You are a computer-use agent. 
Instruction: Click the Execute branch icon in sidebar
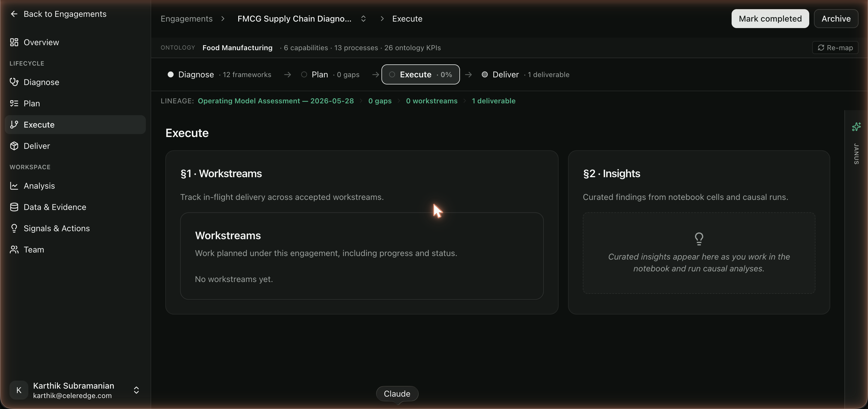coord(14,124)
